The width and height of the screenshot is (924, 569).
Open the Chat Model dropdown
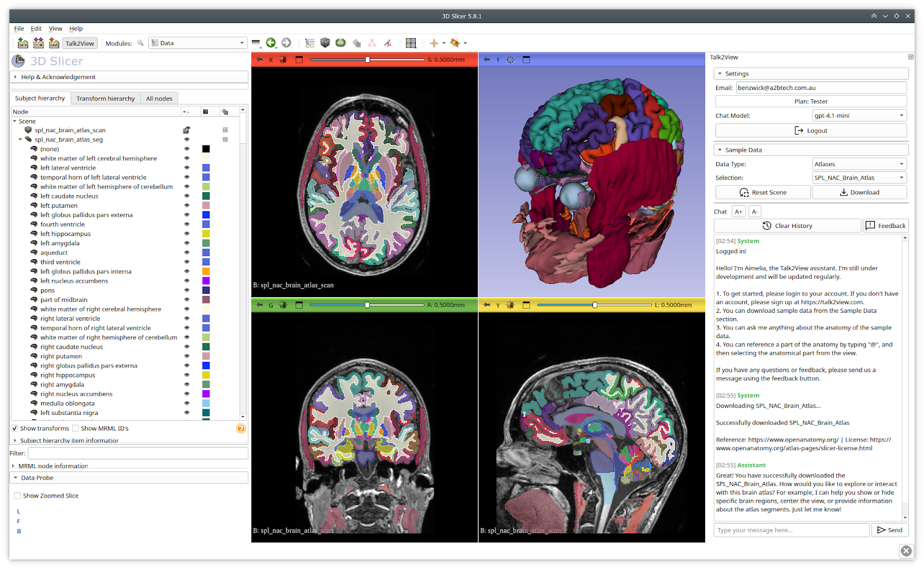pos(859,116)
